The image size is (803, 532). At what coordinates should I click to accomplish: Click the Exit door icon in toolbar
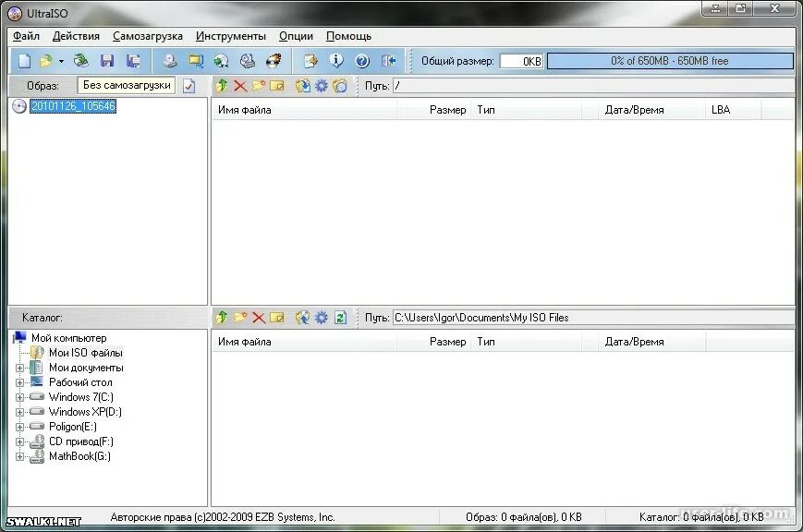pyautogui.click(x=388, y=61)
